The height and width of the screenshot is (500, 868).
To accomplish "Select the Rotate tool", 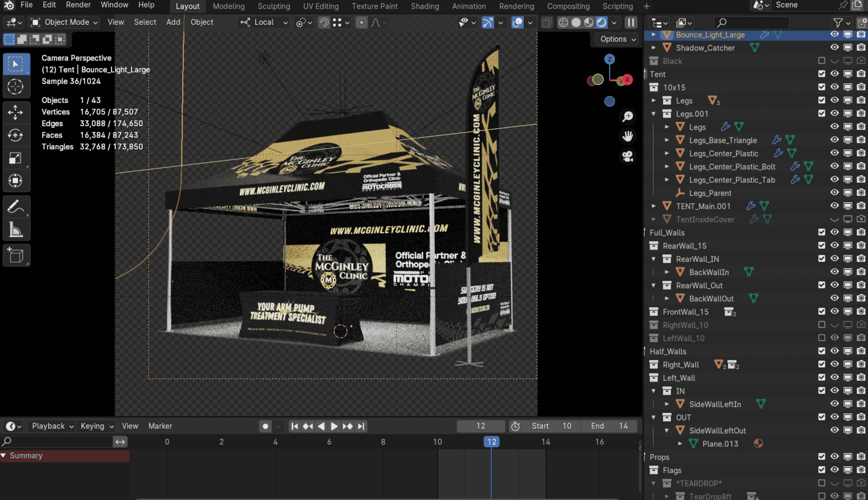I will (x=16, y=135).
